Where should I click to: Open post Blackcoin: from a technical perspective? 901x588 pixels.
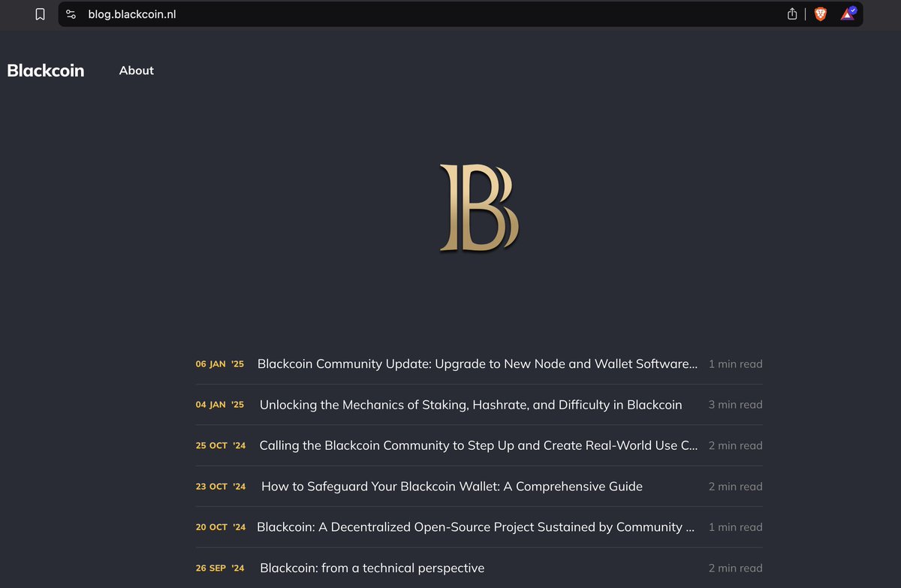point(372,568)
